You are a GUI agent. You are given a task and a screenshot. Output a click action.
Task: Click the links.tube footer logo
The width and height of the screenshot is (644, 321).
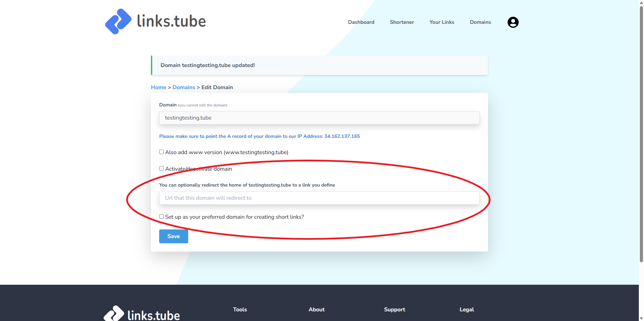coord(142,314)
